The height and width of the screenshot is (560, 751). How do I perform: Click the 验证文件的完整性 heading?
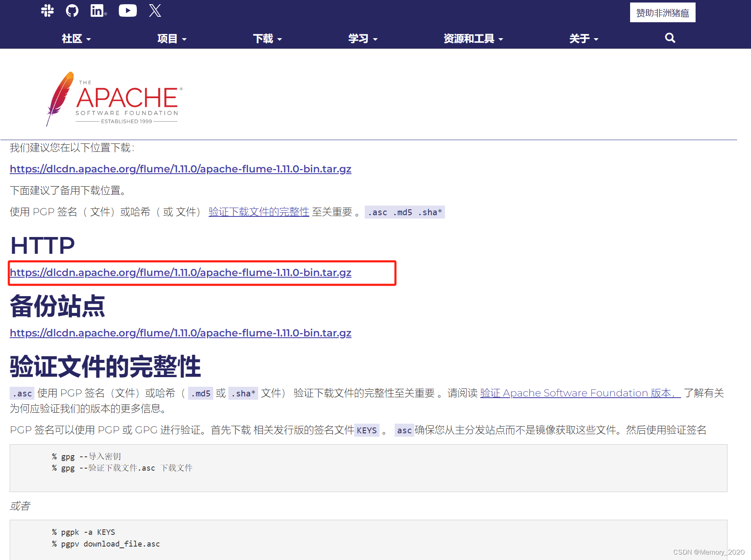point(105,366)
